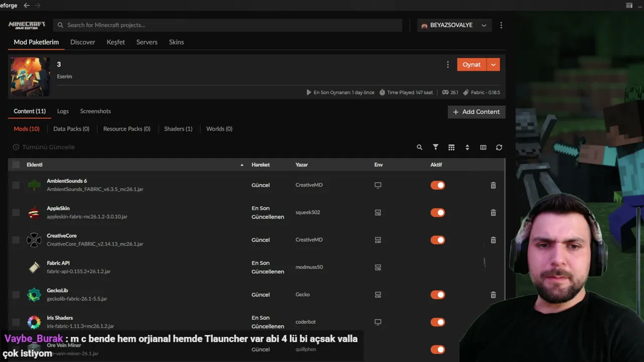This screenshot has height=362, width=644.
Task: Delete the GeckoLib mod
Action: [x=493, y=295]
